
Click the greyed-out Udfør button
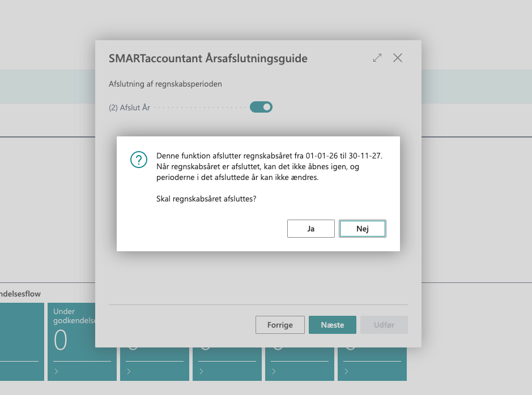click(x=384, y=325)
